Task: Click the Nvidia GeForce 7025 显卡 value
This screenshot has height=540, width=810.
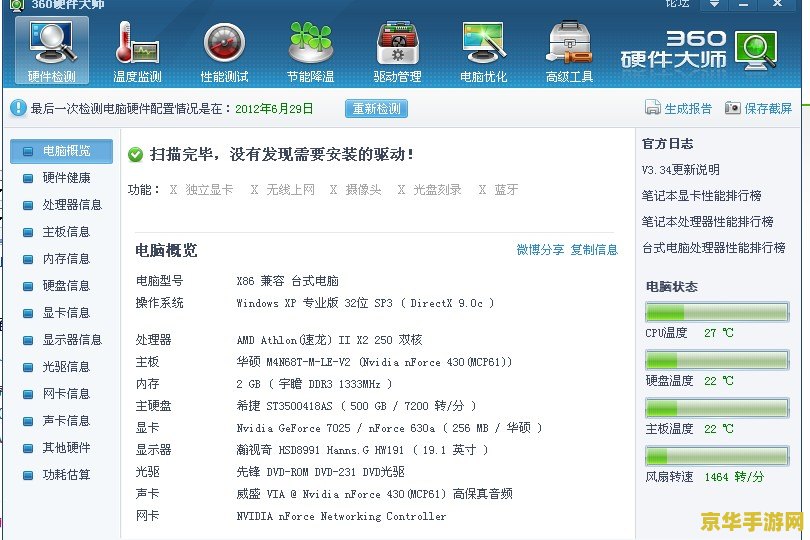Action: tap(390, 428)
